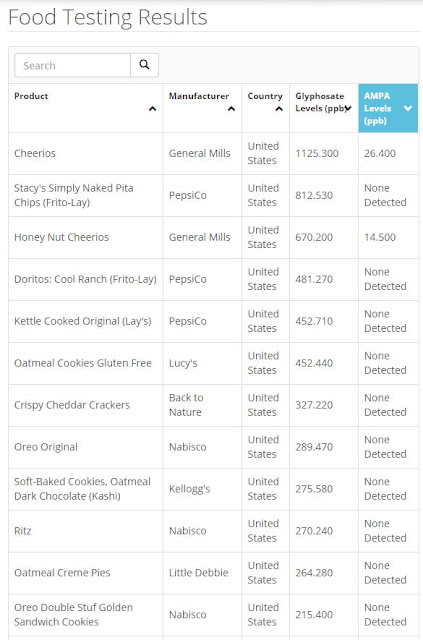The height and width of the screenshot is (640, 423).
Task: Select the Product column header label
Action: 31,96
